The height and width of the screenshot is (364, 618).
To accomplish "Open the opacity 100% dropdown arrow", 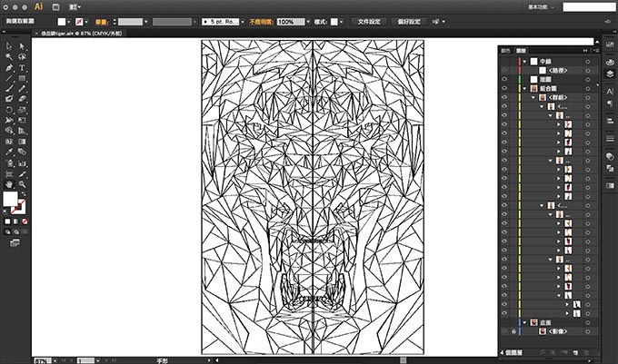I will (308, 22).
